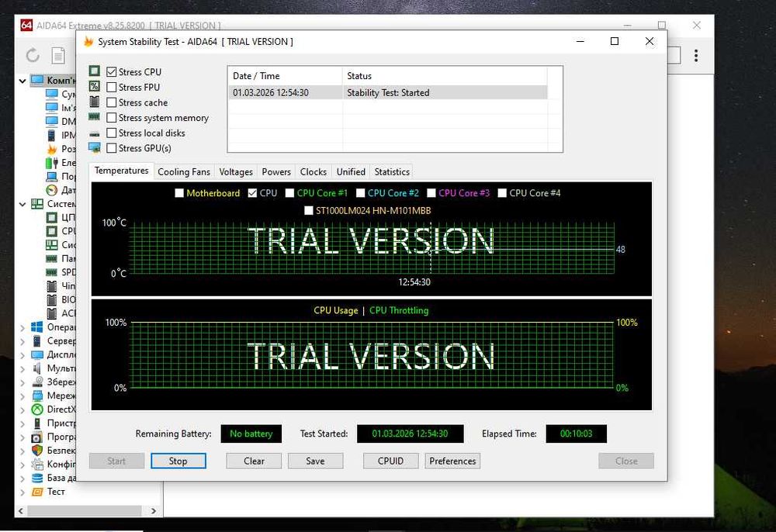
Task: Select the Мульти speaker tree icon
Action: (37, 368)
